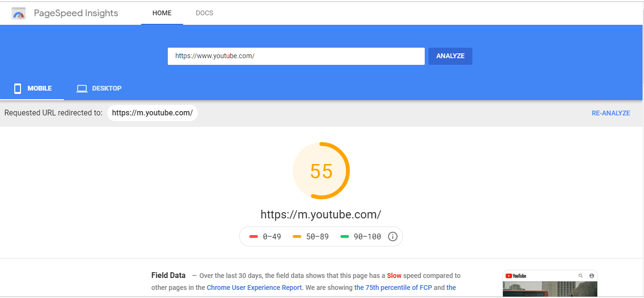Screen dimensions: 644x298
Task: Open the score legend info icon
Action: point(393,236)
